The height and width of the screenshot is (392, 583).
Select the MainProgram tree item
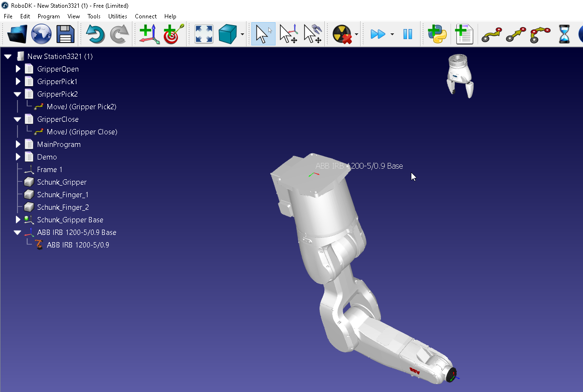click(x=59, y=145)
